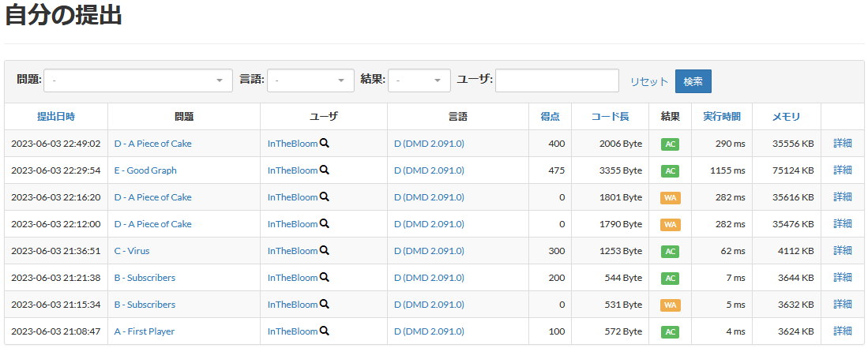The width and height of the screenshot is (868, 348).
Task: Open 詳細 for the 21:21:38 submission
Action: pos(843,277)
